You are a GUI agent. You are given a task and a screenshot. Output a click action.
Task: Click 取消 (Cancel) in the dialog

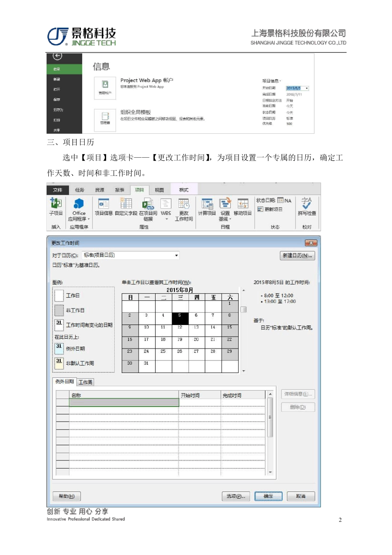[301, 496]
